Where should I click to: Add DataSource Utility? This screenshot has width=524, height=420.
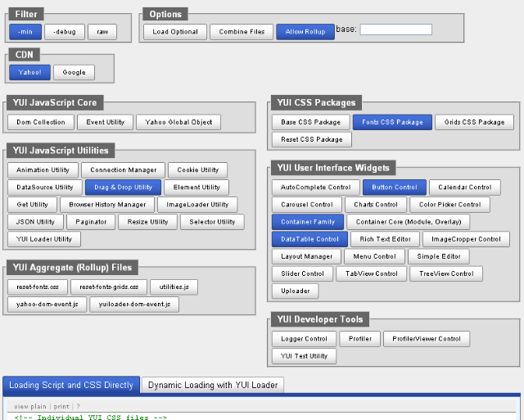pyautogui.click(x=45, y=187)
